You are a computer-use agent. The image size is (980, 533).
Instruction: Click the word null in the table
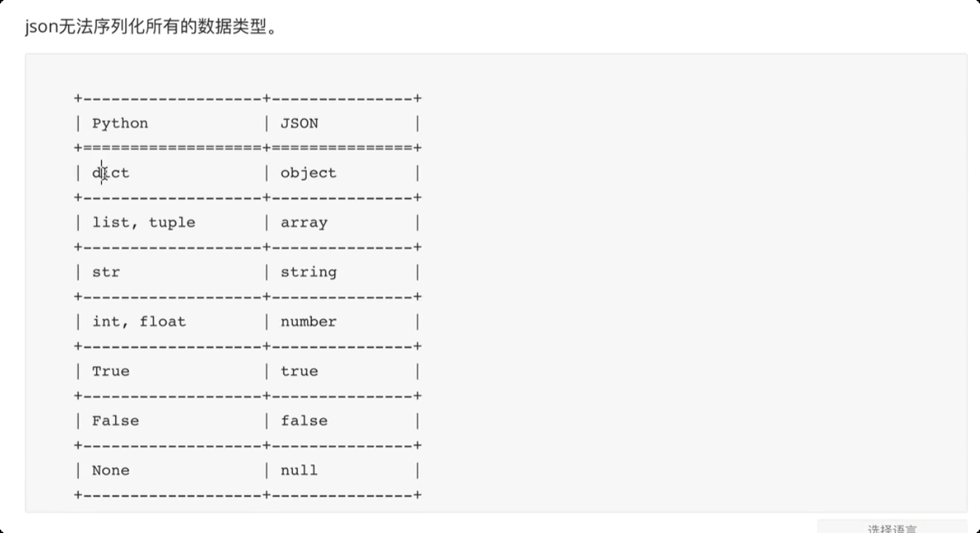tap(299, 471)
